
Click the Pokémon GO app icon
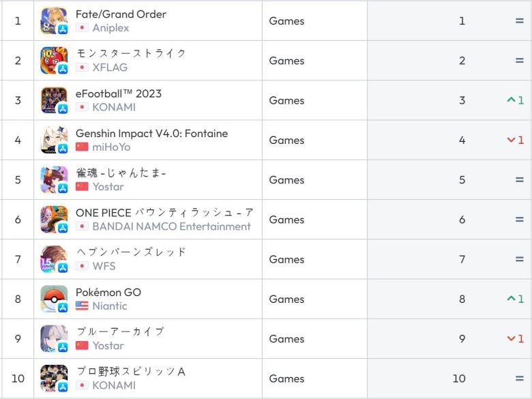click(x=54, y=299)
